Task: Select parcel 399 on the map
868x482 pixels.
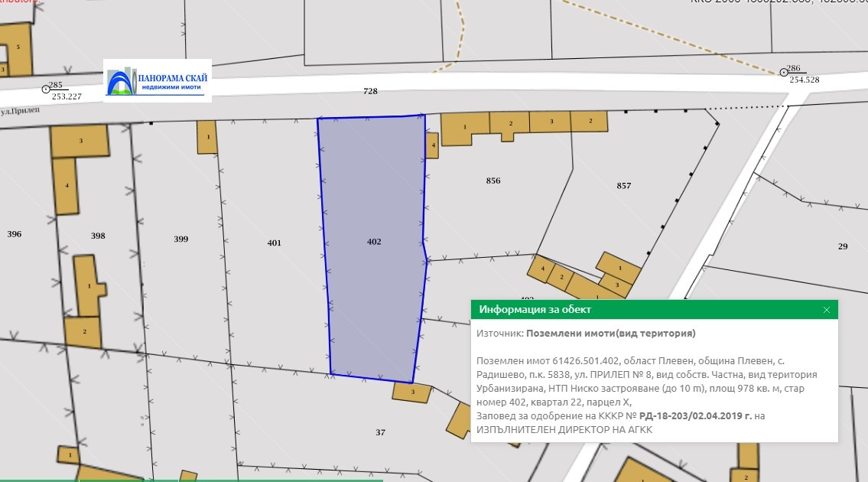Action: [180, 239]
